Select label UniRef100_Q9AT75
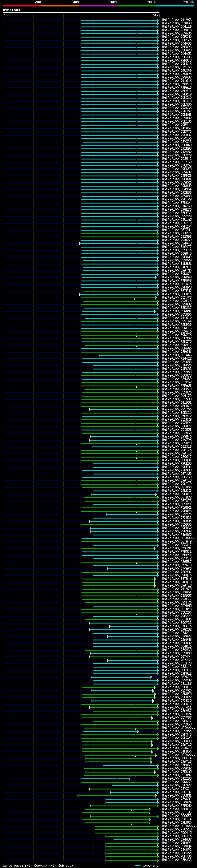Viewport: 197px width, 868px height. click(177, 450)
